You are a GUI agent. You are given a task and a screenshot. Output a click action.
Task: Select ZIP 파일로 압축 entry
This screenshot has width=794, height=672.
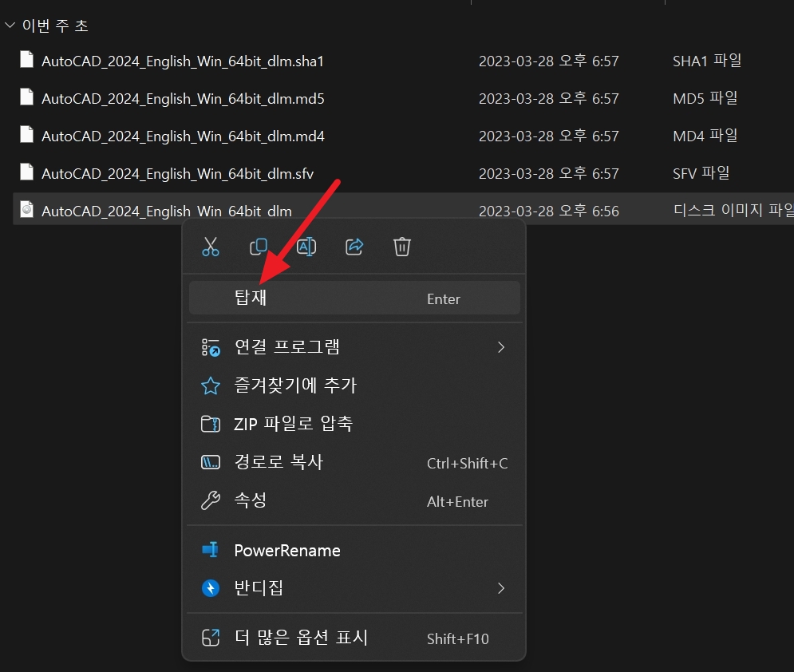[x=354, y=424]
